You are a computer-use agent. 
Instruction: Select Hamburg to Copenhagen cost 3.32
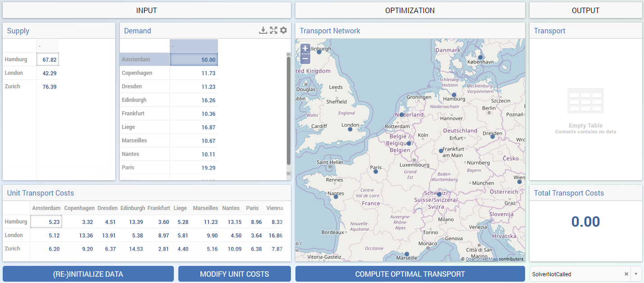[x=79, y=222]
